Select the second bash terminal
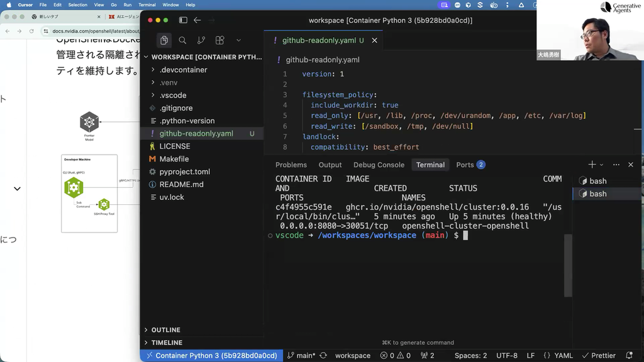This screenshot has height=362, width=644. pos(608,194)
